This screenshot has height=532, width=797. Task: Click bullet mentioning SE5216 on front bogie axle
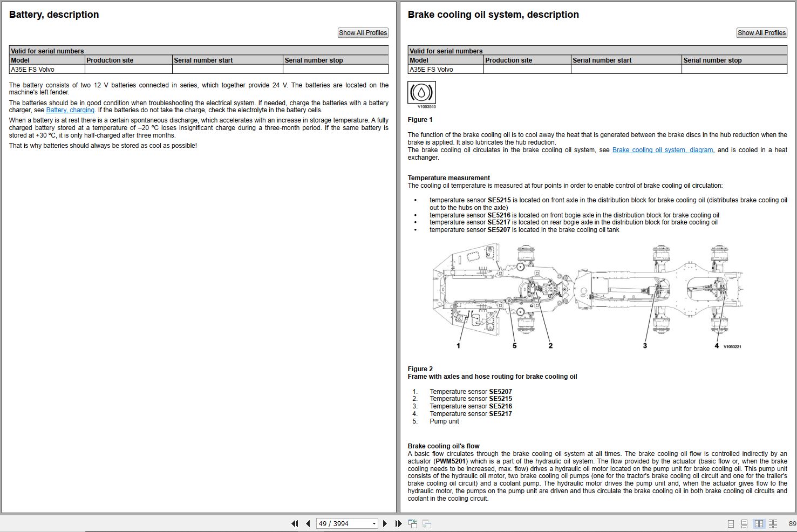tap(575, 215)
